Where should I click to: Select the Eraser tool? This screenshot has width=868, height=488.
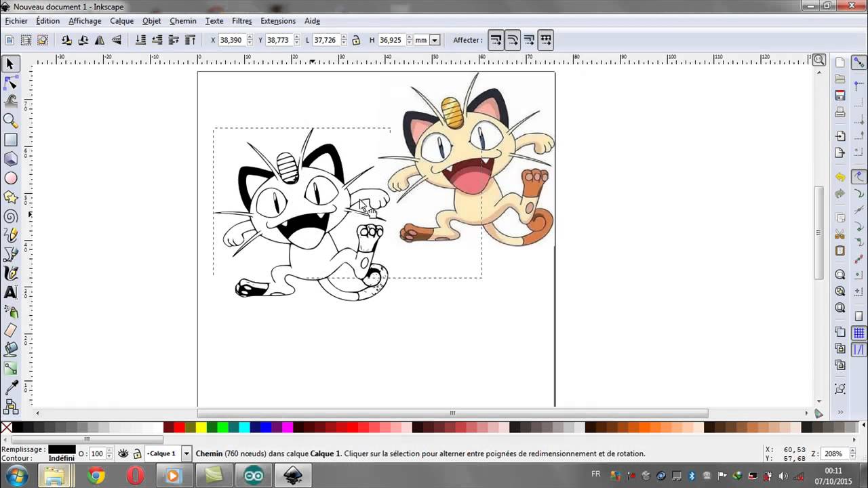[10, 331]
